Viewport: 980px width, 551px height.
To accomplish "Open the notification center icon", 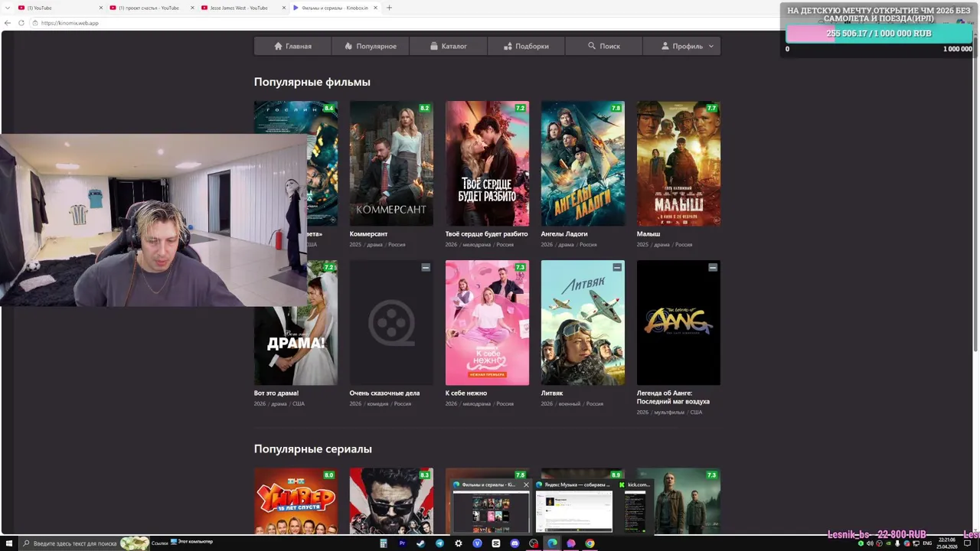I will click(967, 543).
